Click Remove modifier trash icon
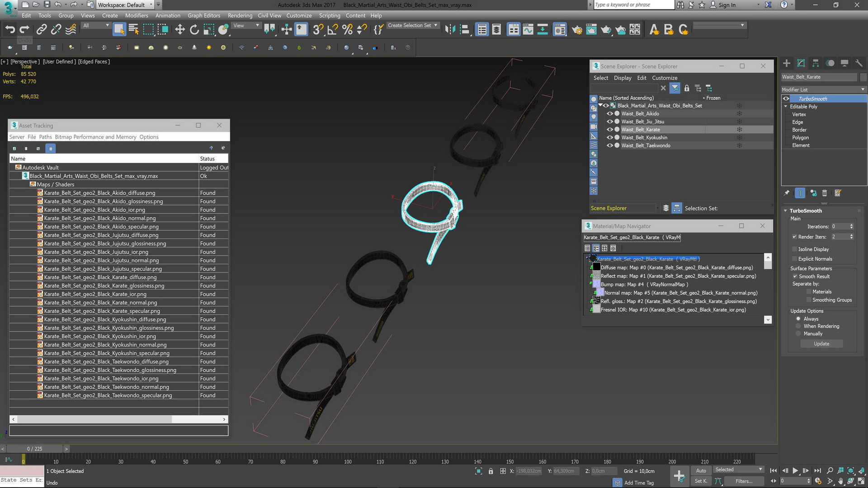This screenshot has width=868, height=488. coord(825,193)
